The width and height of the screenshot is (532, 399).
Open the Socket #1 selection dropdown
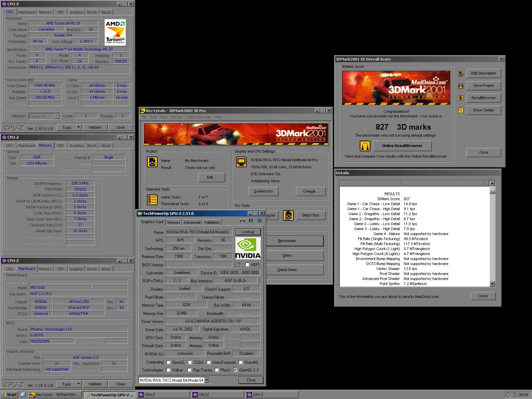coord(57,116)
